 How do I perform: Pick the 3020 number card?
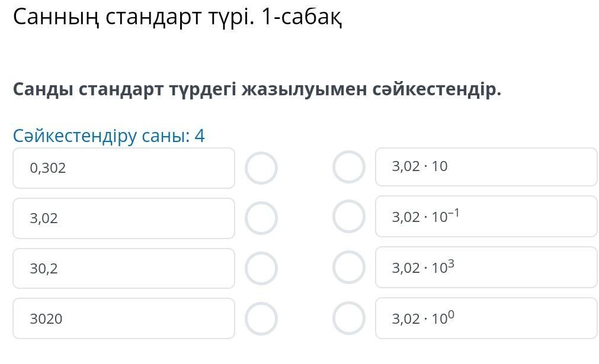tap(124, 318)
